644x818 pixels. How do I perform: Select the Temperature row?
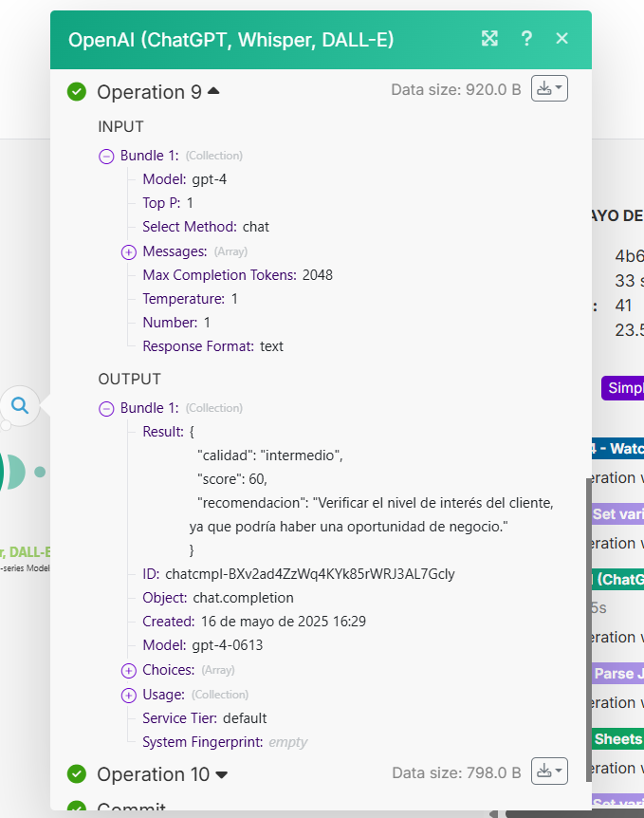pyautogui.click(x=191, y=299)
